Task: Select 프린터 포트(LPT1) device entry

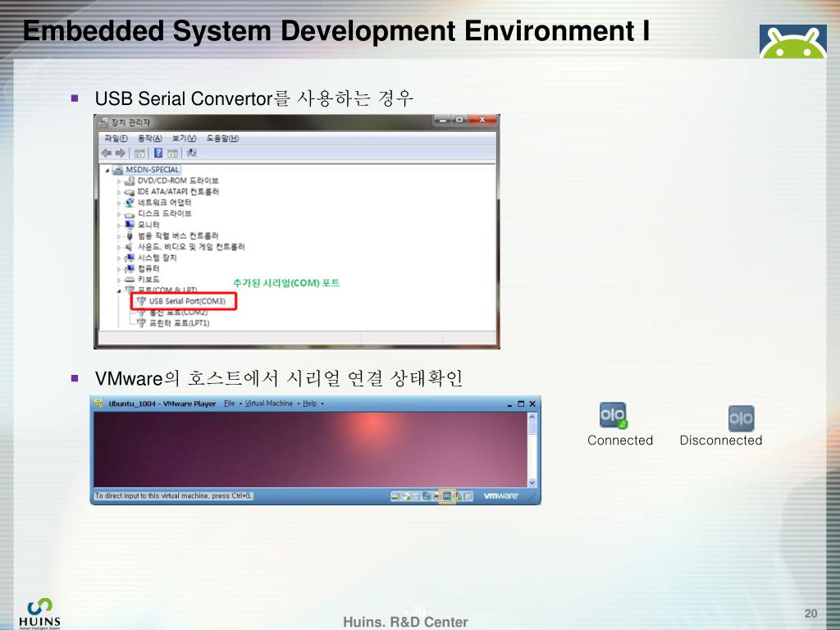Action: (174, 323)
